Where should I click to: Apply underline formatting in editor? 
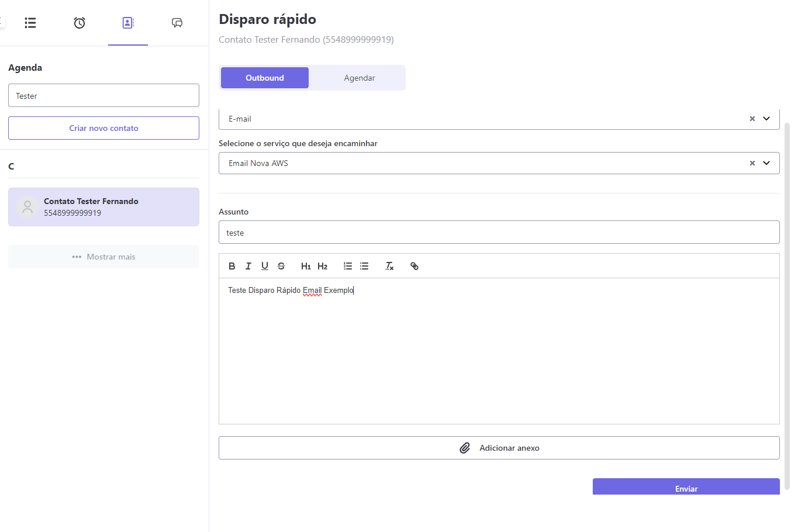pos(265,266)
